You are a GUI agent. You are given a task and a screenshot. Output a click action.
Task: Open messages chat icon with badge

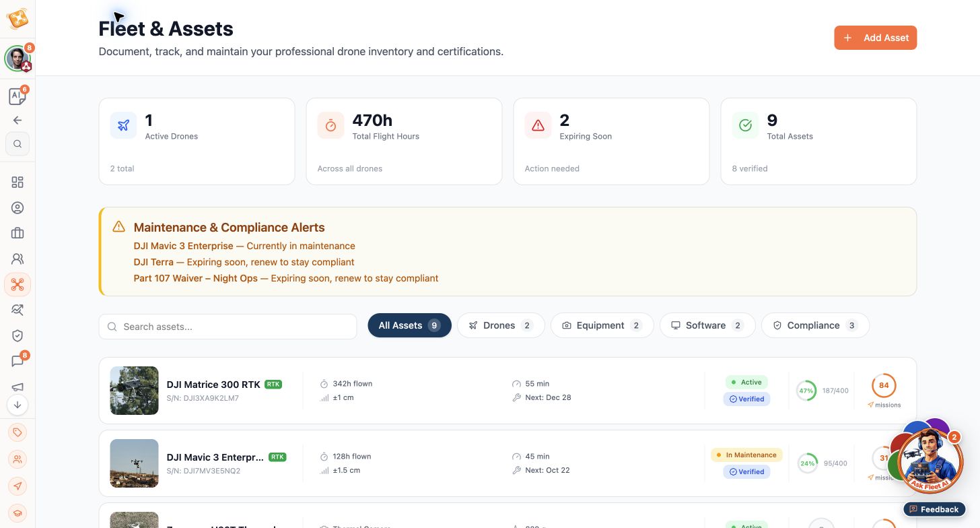pos(17,361)
